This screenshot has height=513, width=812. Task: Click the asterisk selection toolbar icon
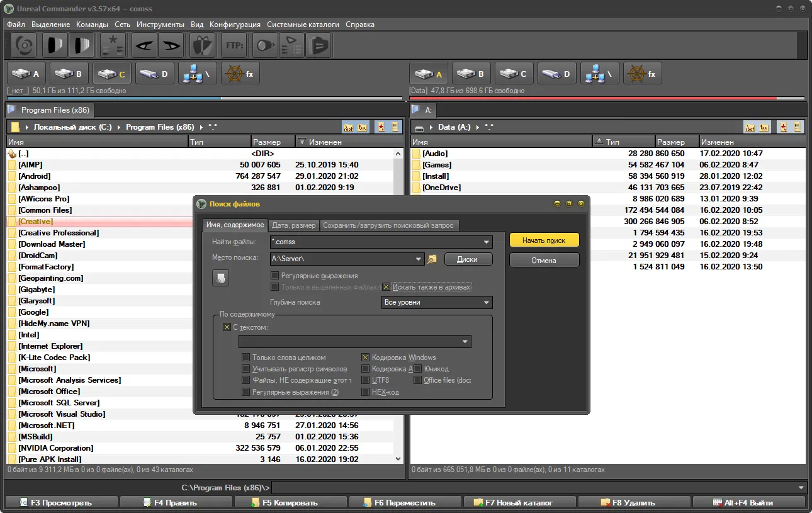pos(114,45)
